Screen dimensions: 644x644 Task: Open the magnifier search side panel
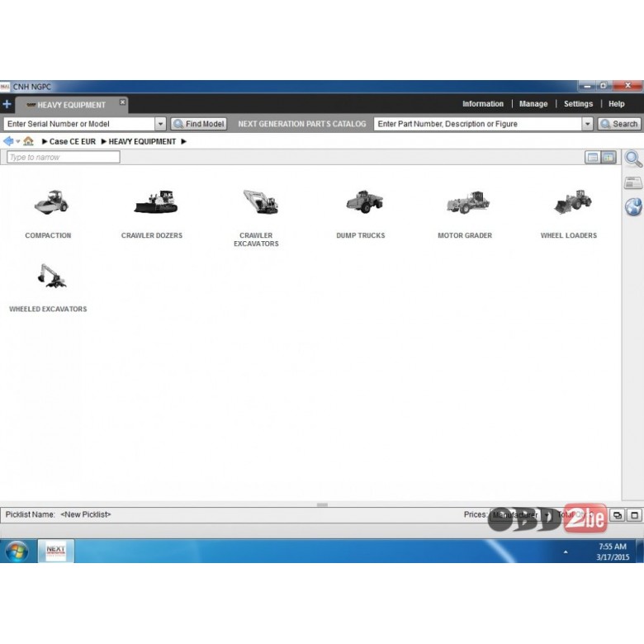[x=633, y=159]
